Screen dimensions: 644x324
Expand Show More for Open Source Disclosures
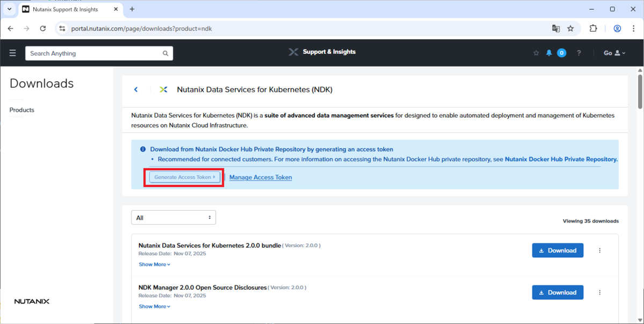(x=155, y=306)
